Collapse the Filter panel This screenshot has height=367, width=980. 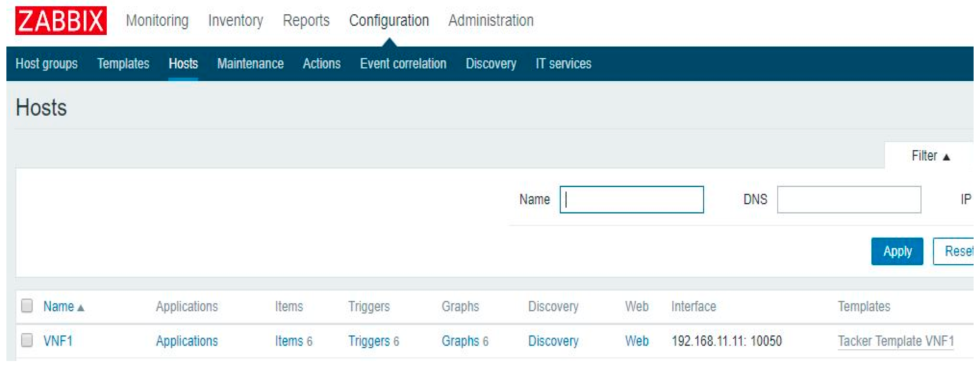[930, 156]
